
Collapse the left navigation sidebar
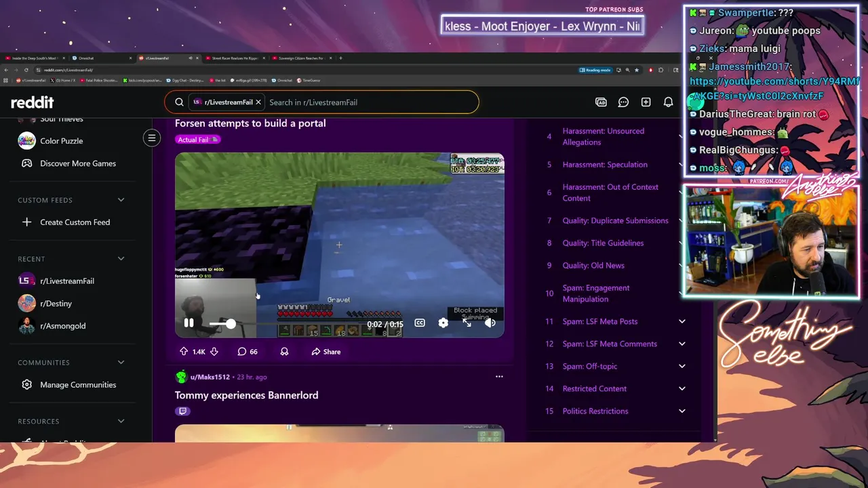(152, 138)
